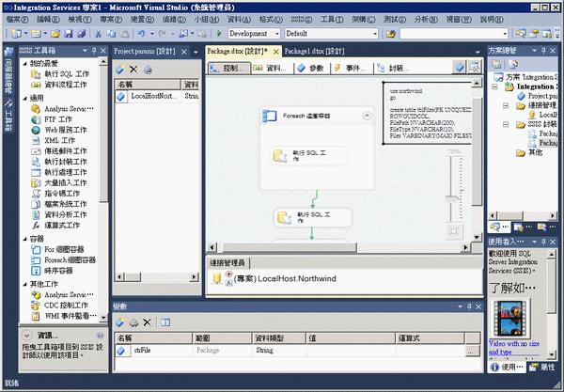Screen dimensions: 564x392
Task: Click ellipsis button in strFile expression cell
Action: coord(472,351)
